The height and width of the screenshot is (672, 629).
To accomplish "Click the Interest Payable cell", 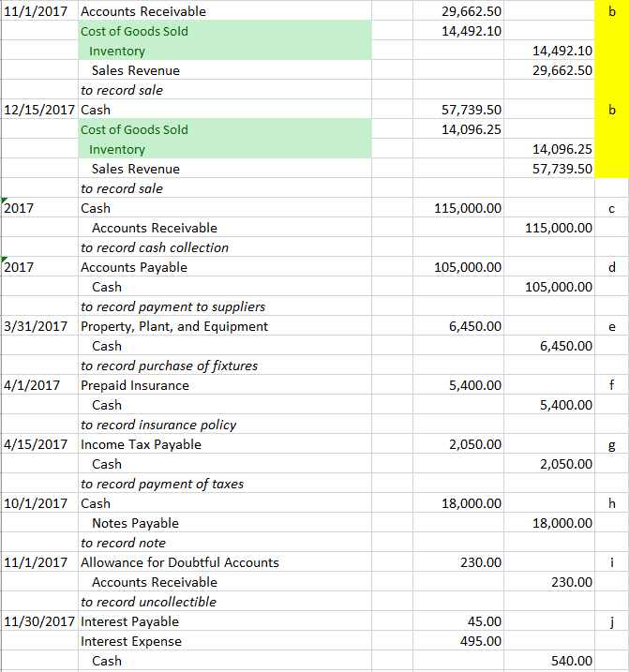I will point(225,621).
